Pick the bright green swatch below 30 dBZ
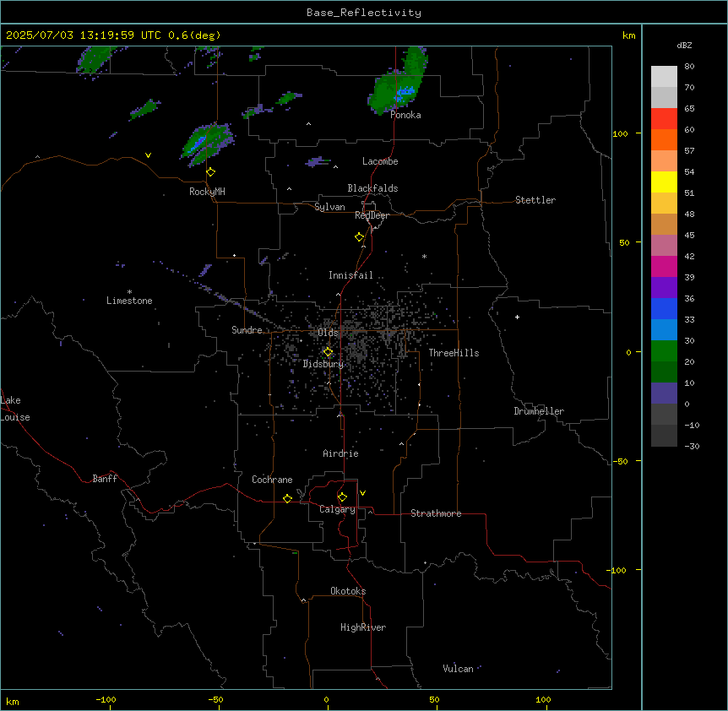 pyautogui.click(x=664, y=351)
